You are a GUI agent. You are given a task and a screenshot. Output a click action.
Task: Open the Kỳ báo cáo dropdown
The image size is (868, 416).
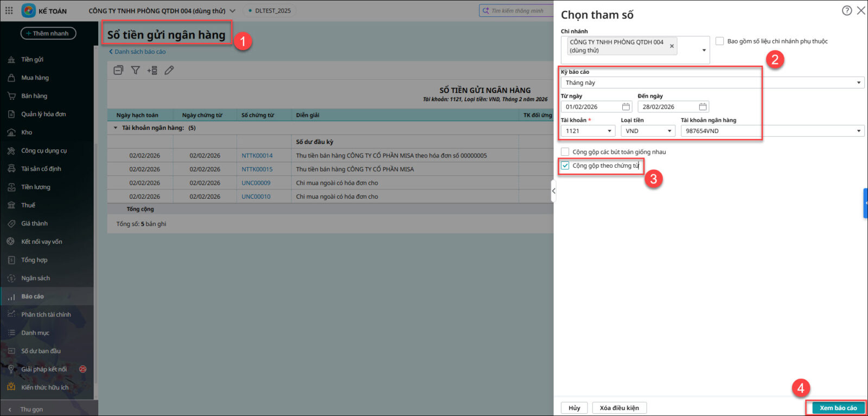[712, 83]
